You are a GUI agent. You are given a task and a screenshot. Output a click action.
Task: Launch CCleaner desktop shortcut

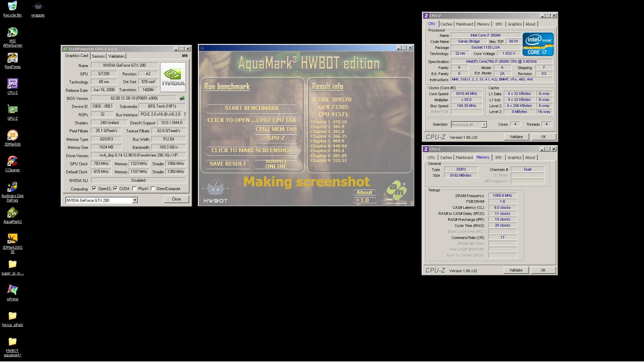(12, 164)
